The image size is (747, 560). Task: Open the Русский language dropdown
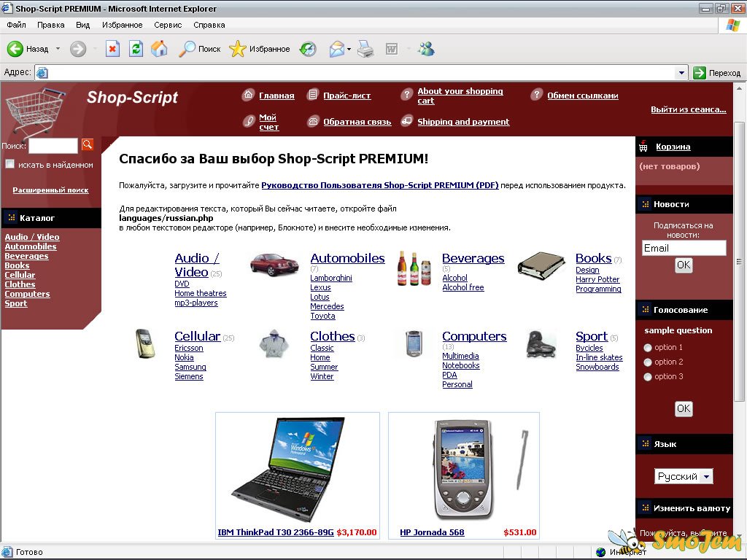[684, 476]
